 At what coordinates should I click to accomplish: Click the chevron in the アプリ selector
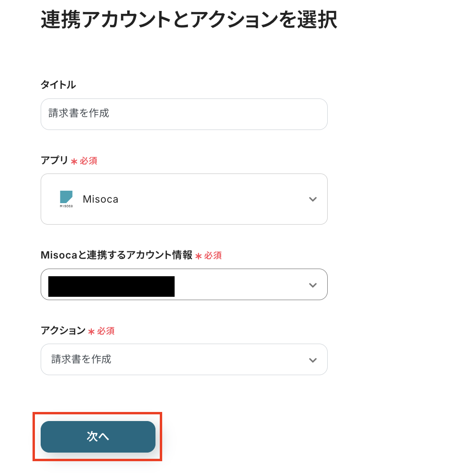point(313,199)
